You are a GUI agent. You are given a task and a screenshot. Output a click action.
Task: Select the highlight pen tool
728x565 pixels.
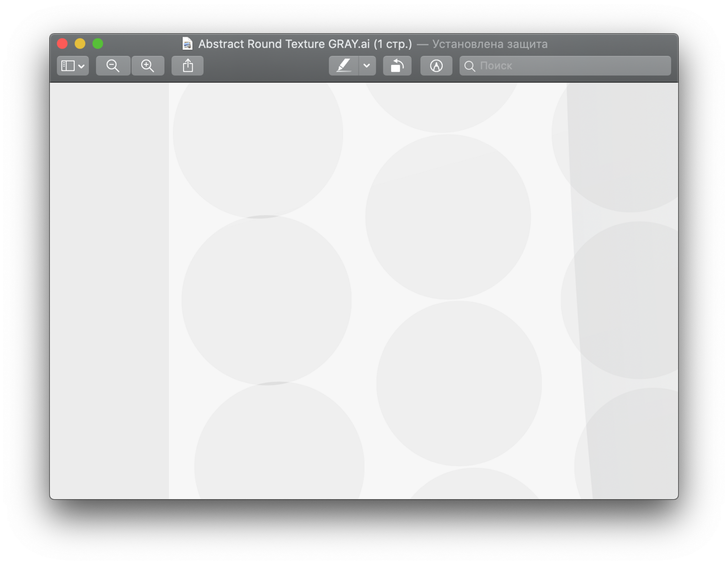(x=344, y=65)
